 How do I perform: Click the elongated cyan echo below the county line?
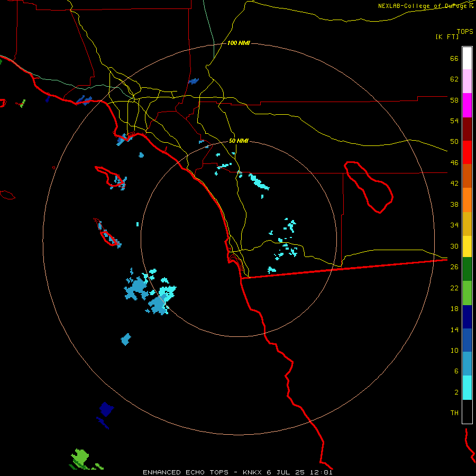[x=258, y=181]
